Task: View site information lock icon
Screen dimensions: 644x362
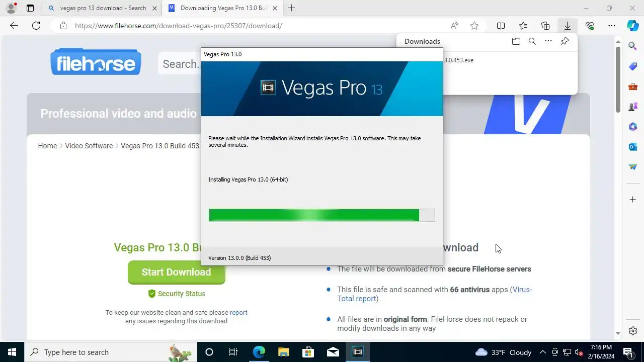Action: [63, 26]
